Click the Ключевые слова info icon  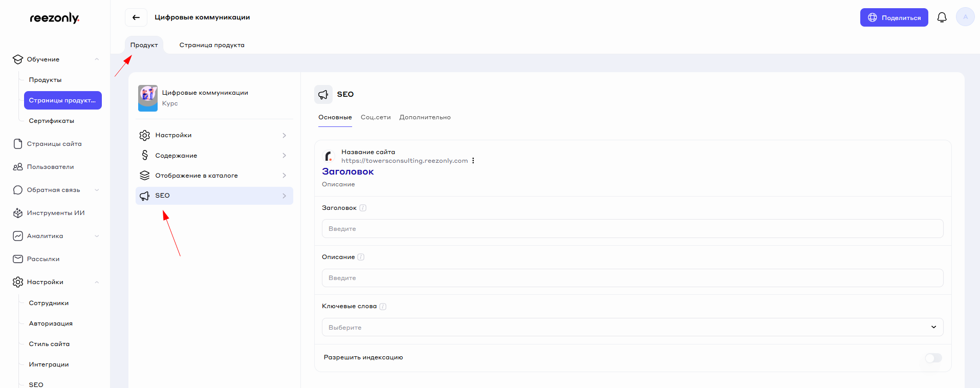[x=383, y=307]
